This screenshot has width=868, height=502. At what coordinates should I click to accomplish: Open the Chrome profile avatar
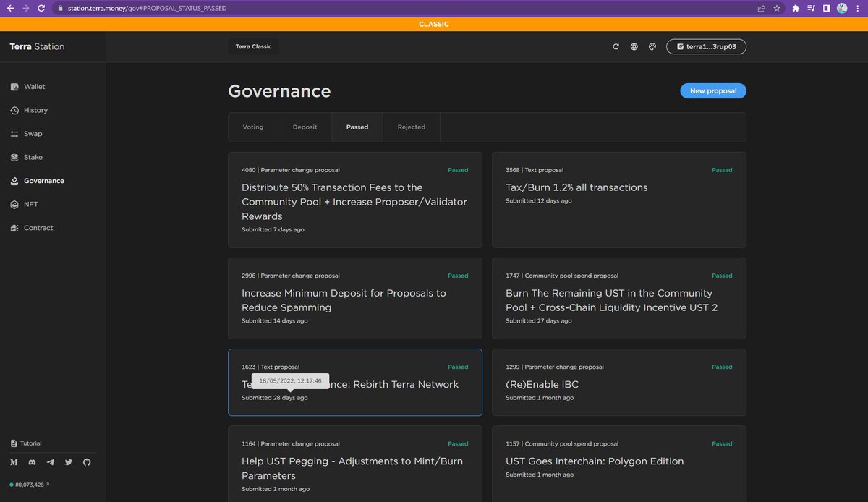coord(842,8)
